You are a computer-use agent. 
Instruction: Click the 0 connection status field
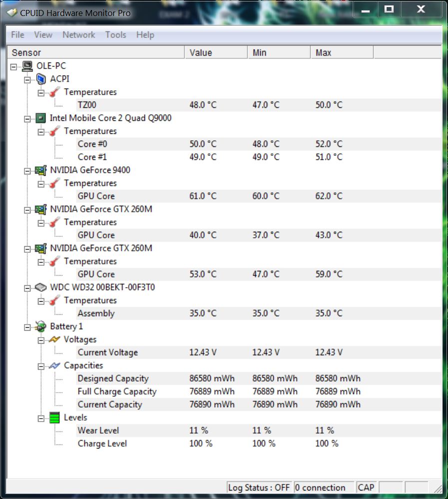tap(324, 488)
